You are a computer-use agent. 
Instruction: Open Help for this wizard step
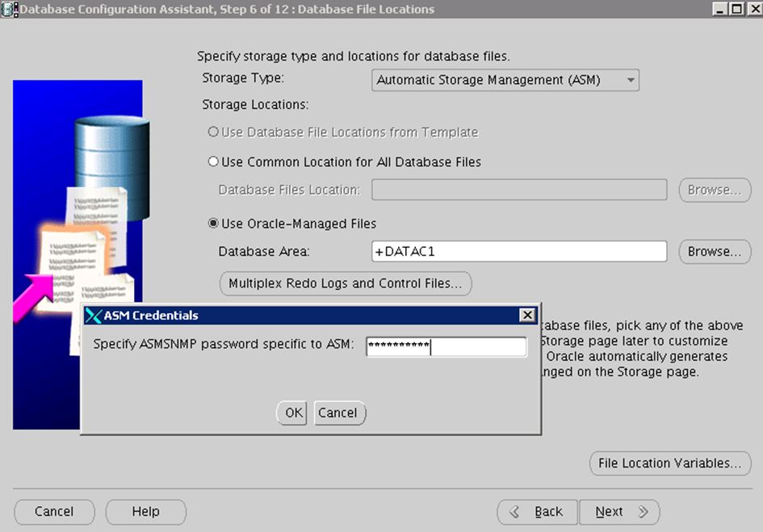pyautogui.click(x=145, y=512)
